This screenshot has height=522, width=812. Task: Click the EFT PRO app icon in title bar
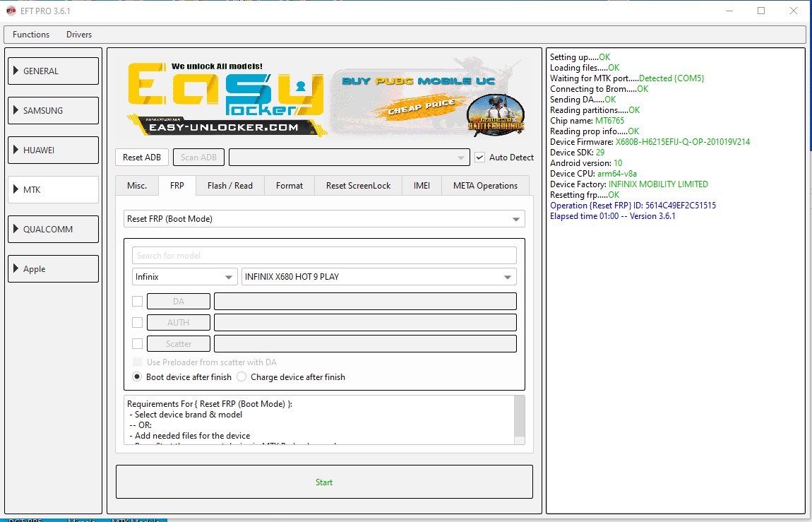click(11, 11)
